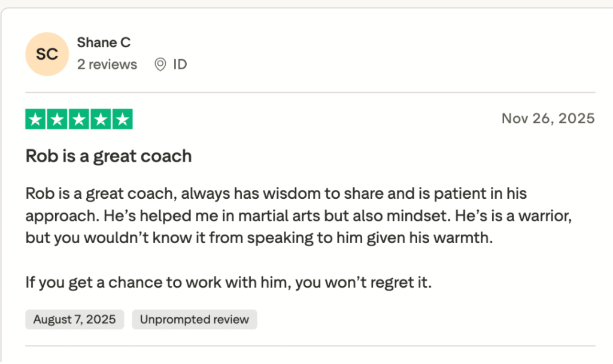Click the fifth green rating star
Viewport: 613px width, 364px height.
coord(122,119)
